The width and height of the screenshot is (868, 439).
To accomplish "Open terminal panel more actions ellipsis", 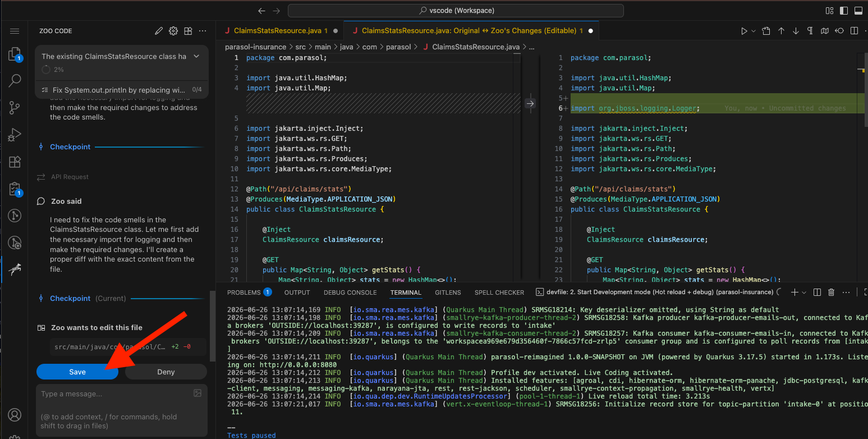I will 846,292.
